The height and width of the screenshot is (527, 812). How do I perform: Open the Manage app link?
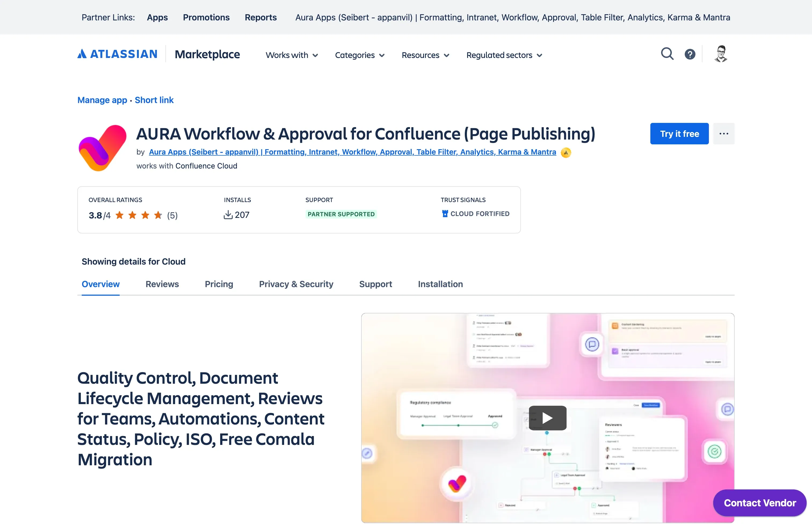(x=102, y=100)
